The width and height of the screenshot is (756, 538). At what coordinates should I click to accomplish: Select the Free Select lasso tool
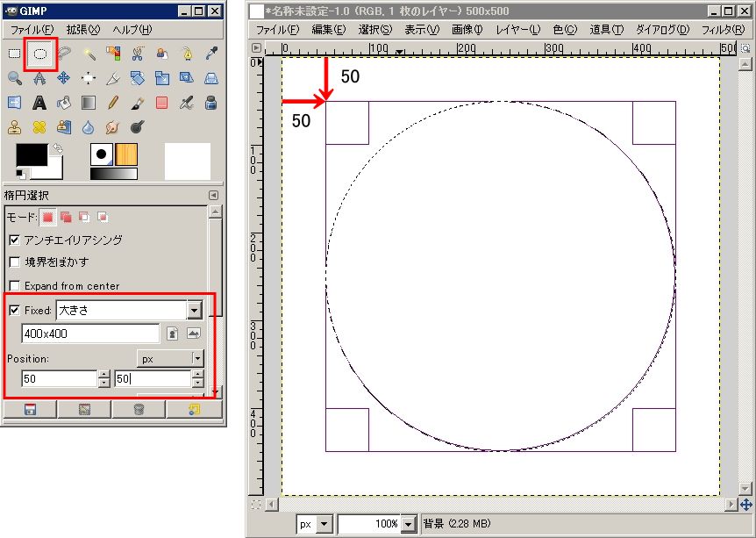tap(64, 53)
